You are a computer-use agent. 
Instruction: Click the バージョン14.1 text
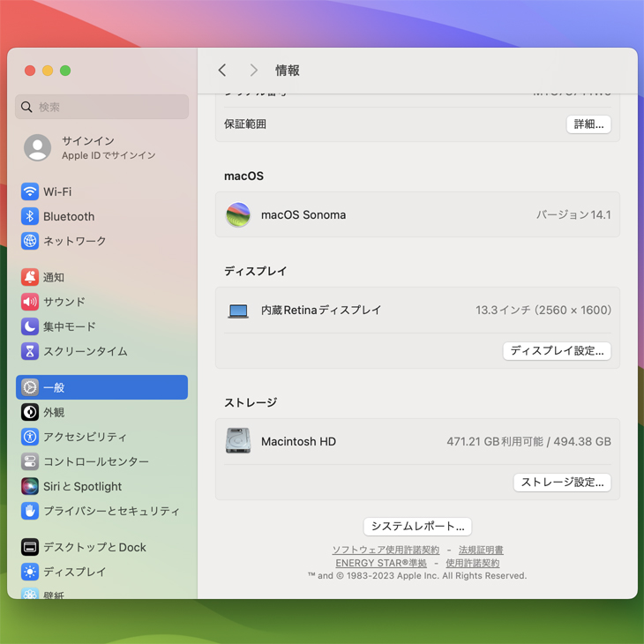573,214
